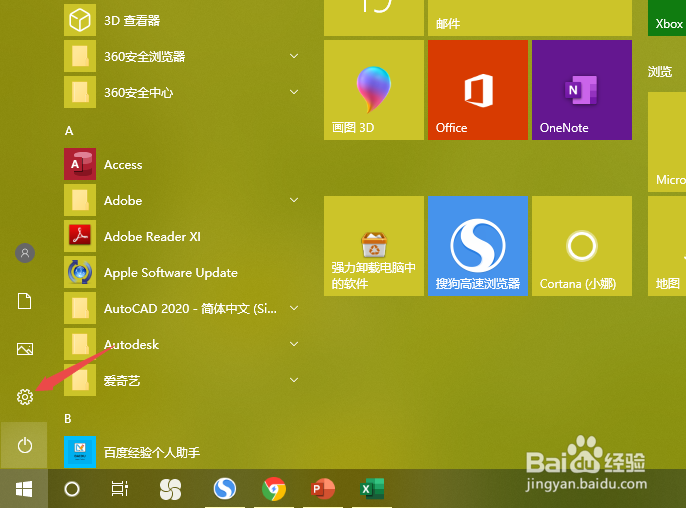Open PowerPoint in the taskbar

323,489
